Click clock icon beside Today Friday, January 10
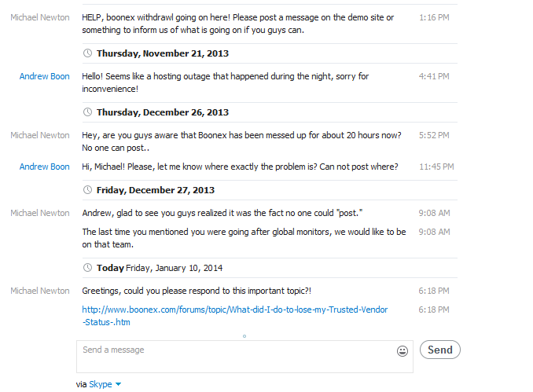 tap(88, 268)
